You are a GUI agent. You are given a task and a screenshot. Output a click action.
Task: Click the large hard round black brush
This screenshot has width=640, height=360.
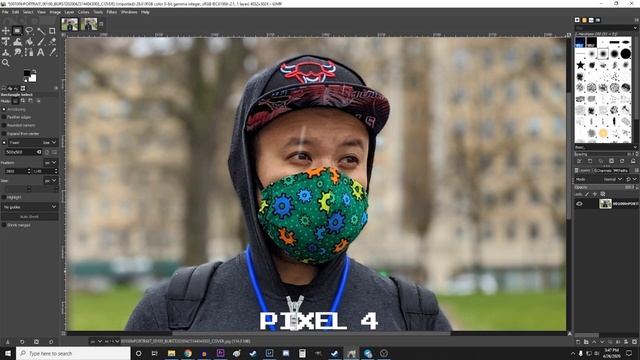tap(626, 53)
